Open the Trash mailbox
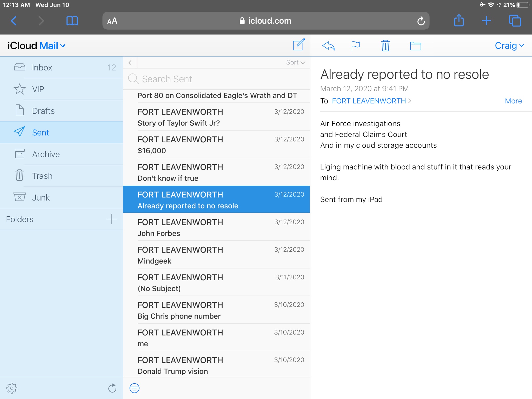The height and width of the screenshot is (399, 532). coord(61,176)
